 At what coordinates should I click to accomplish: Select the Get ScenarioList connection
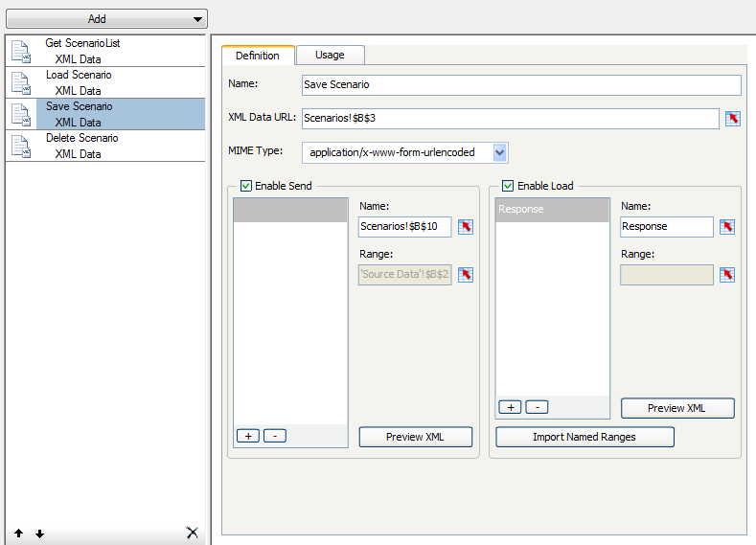[105, 51]
